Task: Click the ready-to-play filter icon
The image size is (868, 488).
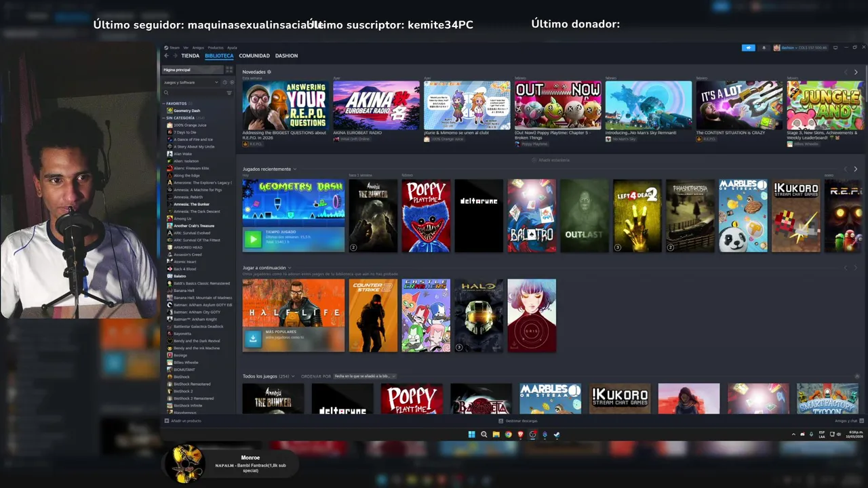Action: (231, 82)
